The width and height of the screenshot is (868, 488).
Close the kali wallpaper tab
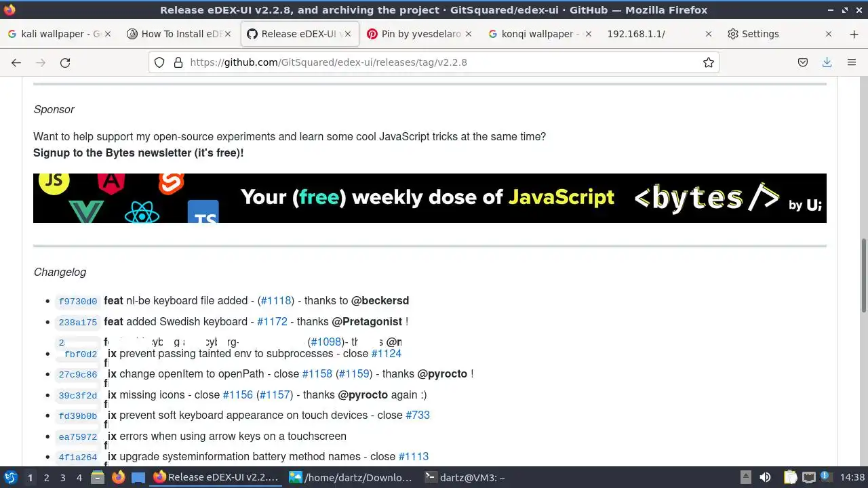tap(108, 34)
